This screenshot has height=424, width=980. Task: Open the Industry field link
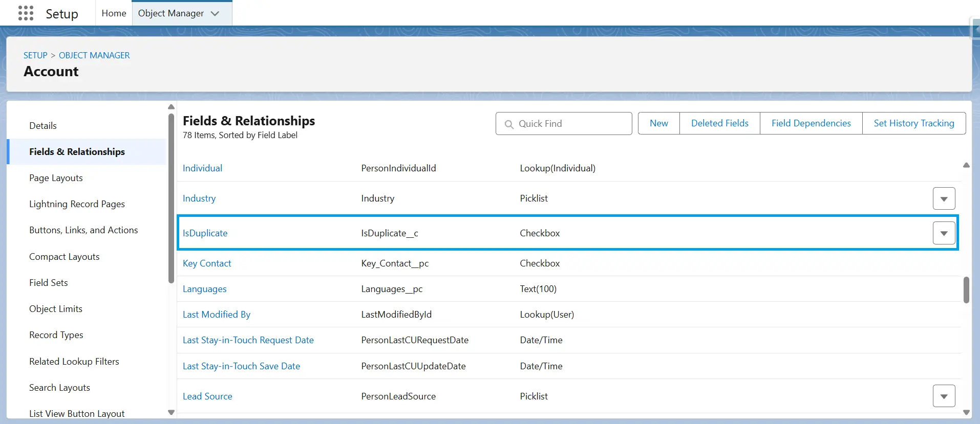(x=199, y=198)
